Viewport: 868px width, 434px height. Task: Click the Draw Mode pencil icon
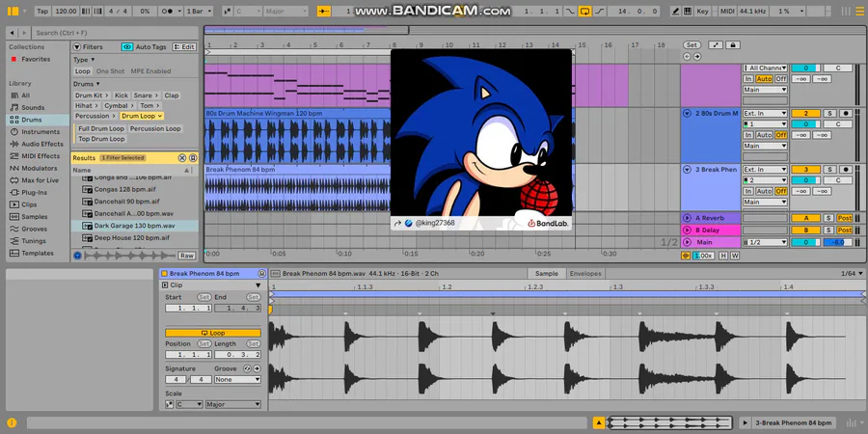coord(675,11)
